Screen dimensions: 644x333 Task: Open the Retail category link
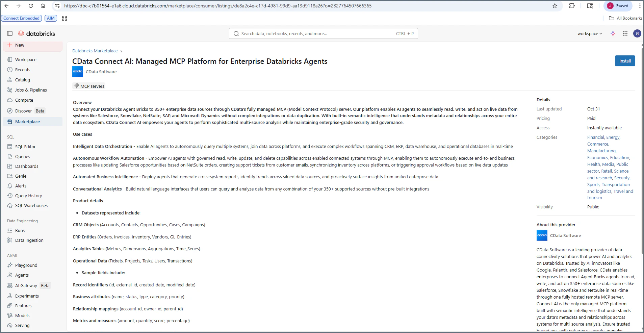coord(606,171)
